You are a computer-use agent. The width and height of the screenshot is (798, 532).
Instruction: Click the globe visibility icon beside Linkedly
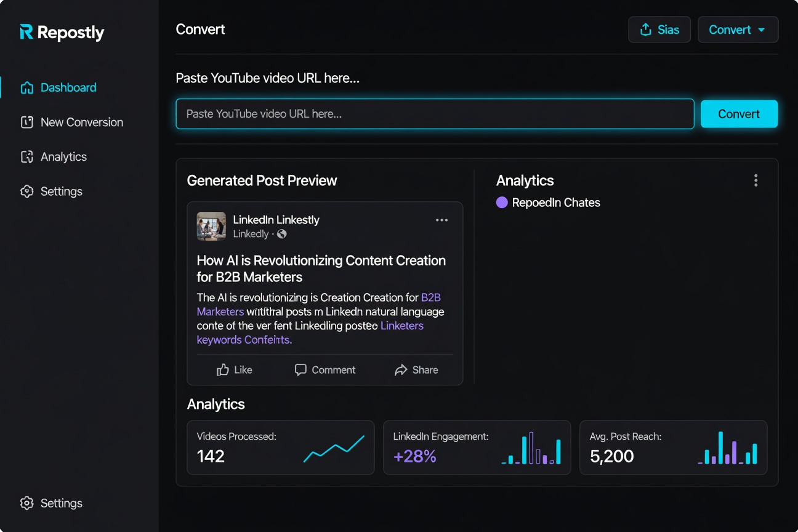click(x=282, y=234)
